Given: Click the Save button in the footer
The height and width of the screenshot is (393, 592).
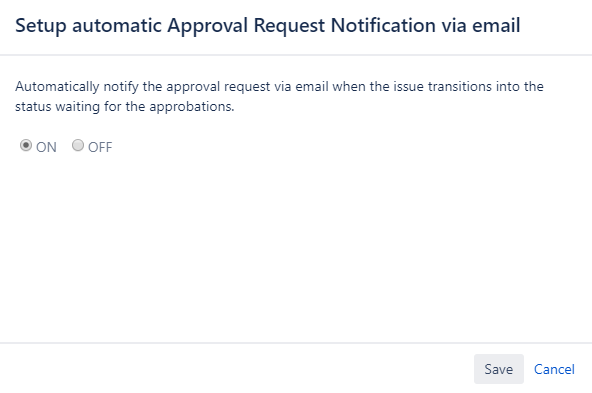Looking at the screenshot, I should pyautogui.click(x=499, y=369).
